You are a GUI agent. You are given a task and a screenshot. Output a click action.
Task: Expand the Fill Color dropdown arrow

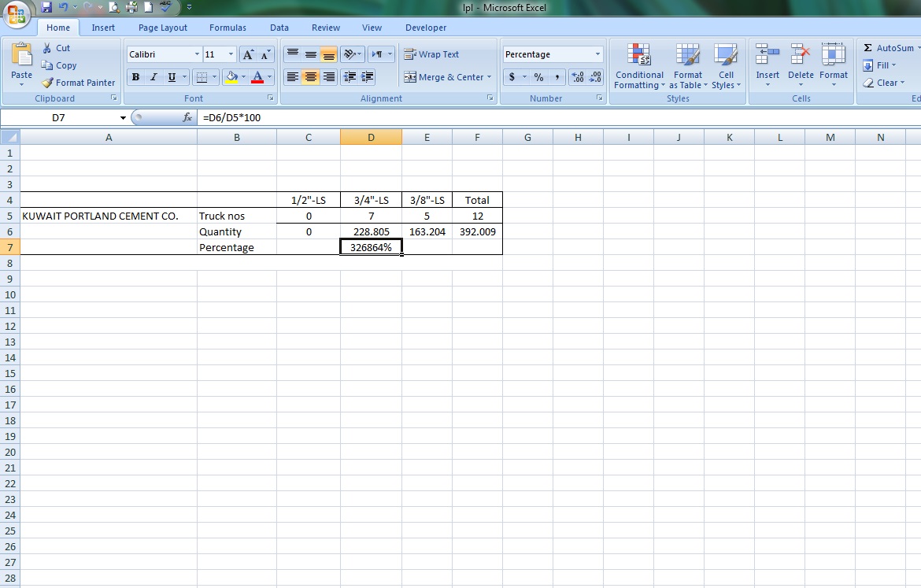click(x=244, y=77)
